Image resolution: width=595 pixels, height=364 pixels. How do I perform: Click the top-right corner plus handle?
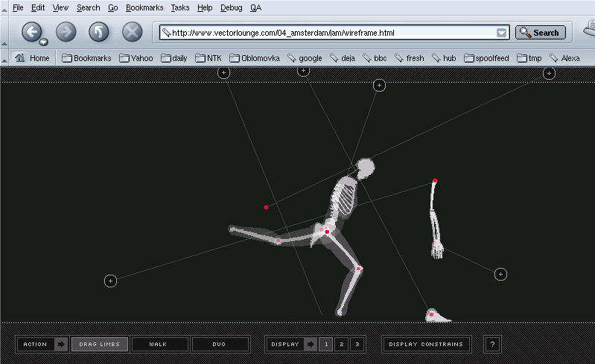[x=549, y=73]
